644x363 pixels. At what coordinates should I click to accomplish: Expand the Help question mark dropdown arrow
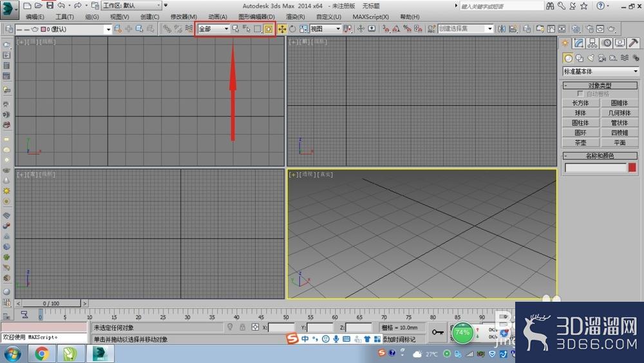609,6
